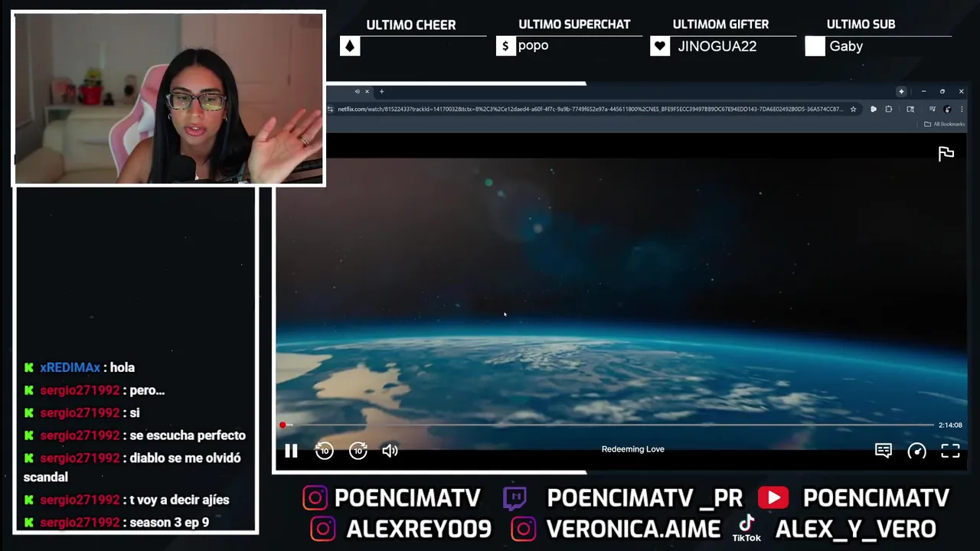The image size is (980, 551).
Task: Click the Redeeming Love title text
Action: click(632, 449)
